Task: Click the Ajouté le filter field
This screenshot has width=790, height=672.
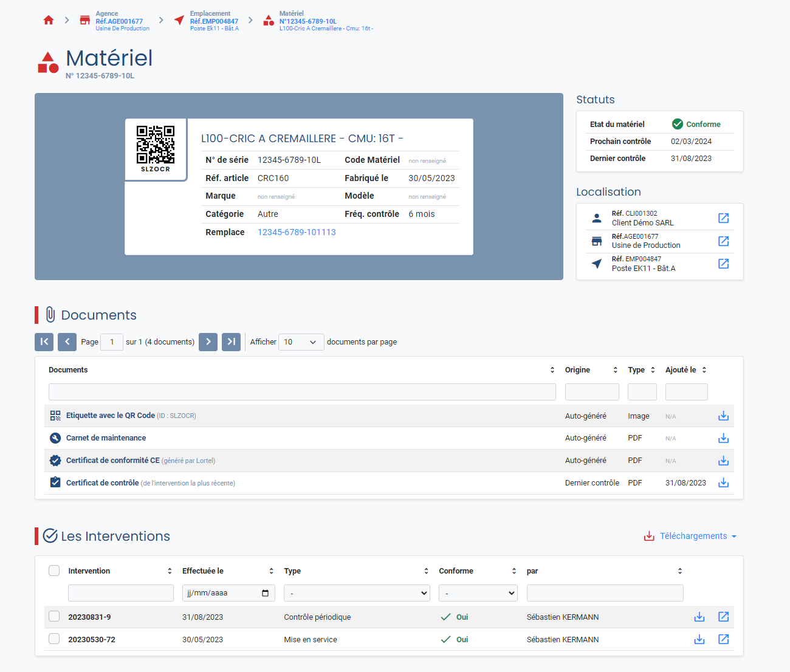Action: [687, 392]
